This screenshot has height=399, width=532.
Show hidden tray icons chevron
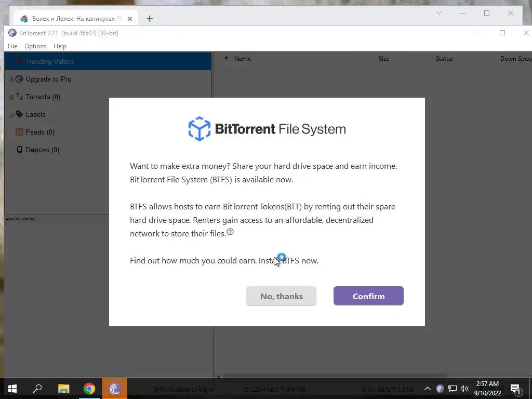pos(428,389)
